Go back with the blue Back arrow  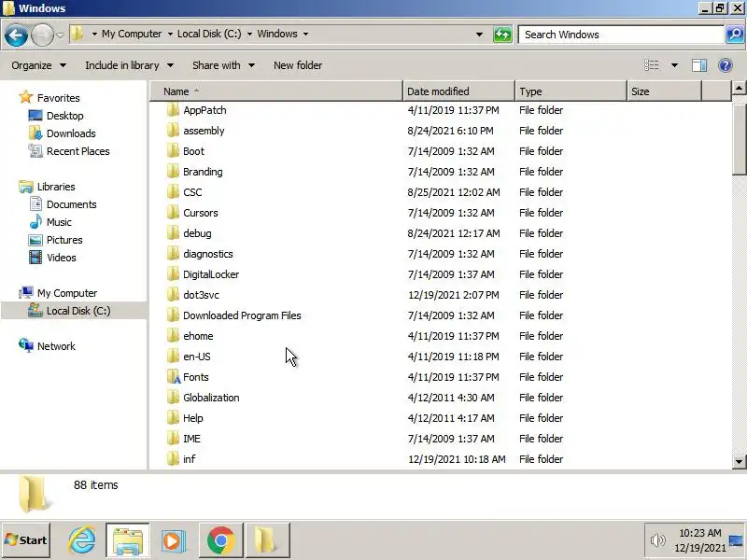(16, 35)
